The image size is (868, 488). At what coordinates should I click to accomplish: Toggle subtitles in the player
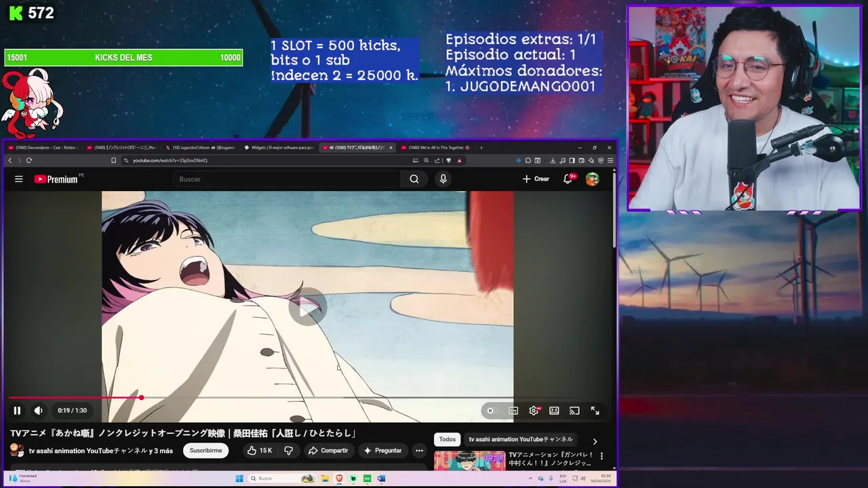(x=513, y=411)
